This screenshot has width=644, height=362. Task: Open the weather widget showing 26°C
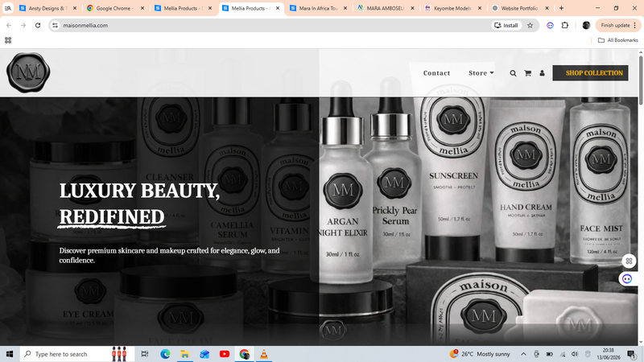(480, 354)
